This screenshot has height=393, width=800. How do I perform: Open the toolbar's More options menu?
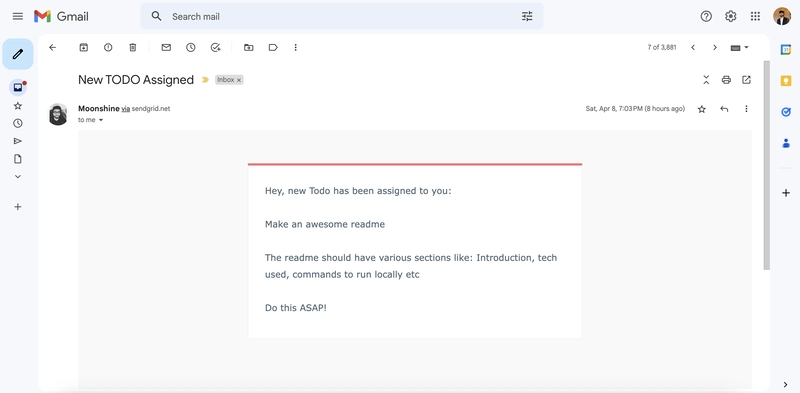pos(295,47)
